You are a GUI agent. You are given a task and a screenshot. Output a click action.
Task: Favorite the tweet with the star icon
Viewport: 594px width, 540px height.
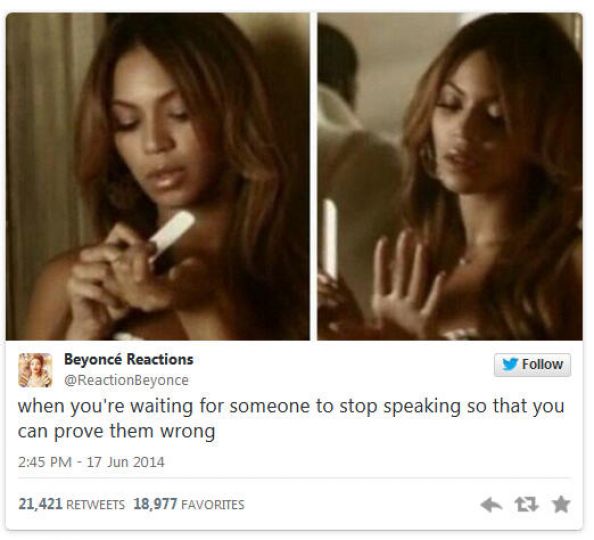click(561, 504)
